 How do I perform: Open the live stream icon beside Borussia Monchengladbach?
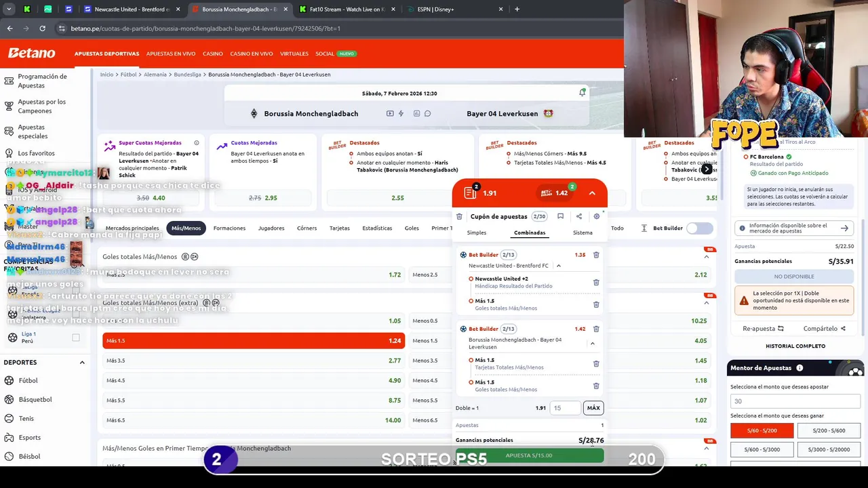(390, 113)
